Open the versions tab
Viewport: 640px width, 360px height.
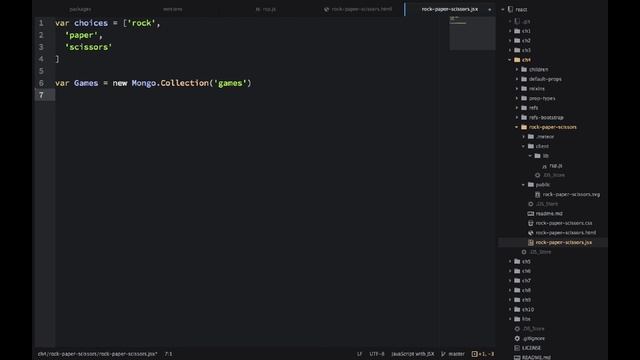(x=173, y=9)
